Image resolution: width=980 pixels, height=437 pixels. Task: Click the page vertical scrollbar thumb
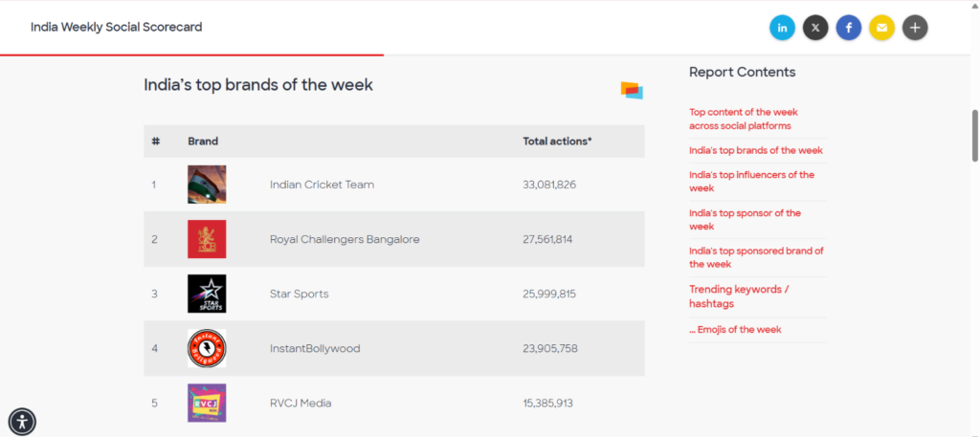click(x=975, y=136)
